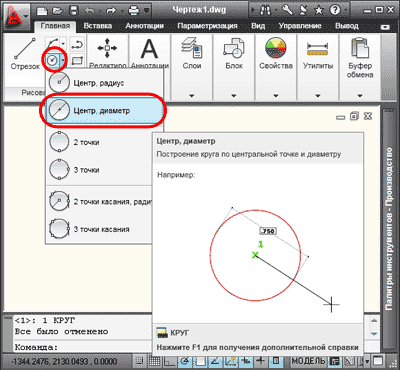Image resolution: width=400 pixels, height=370 pixels.
Task: Expand the Блок panel arrow
Action: [x=234, y=96]
